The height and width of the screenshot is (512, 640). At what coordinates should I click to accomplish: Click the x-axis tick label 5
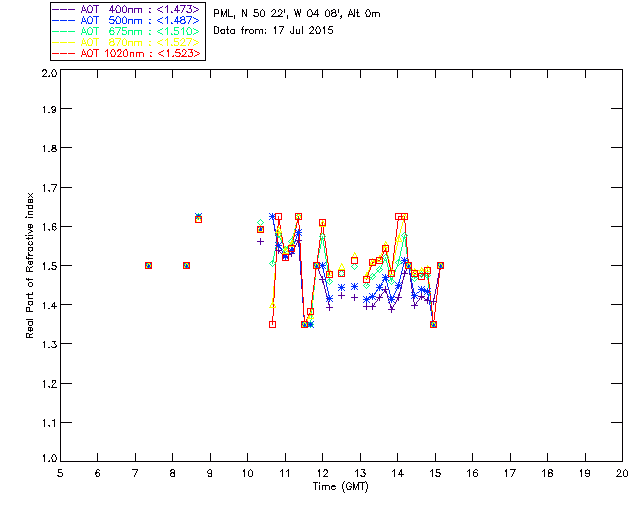coord(60,473)
